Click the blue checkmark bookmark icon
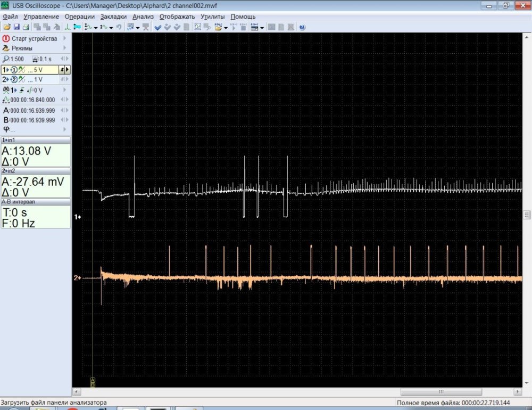The image size is (532, 410). (158, 27)
